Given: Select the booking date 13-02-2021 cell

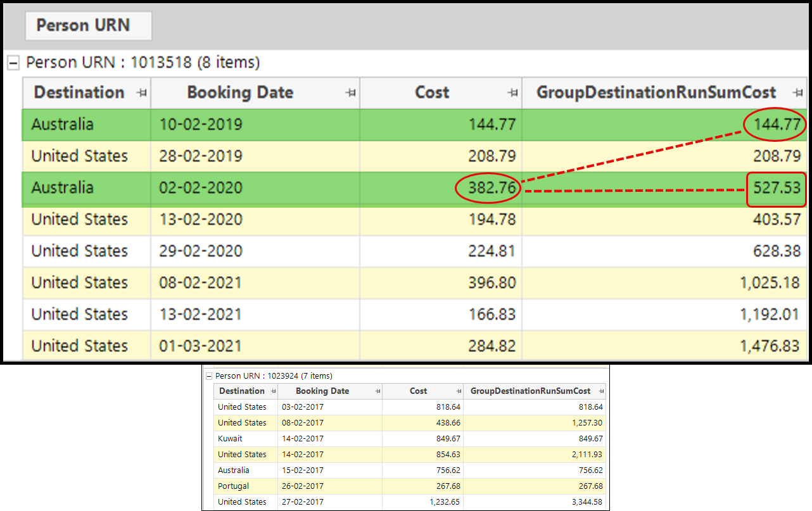Looking at the screenshot, I should point(255,315).
